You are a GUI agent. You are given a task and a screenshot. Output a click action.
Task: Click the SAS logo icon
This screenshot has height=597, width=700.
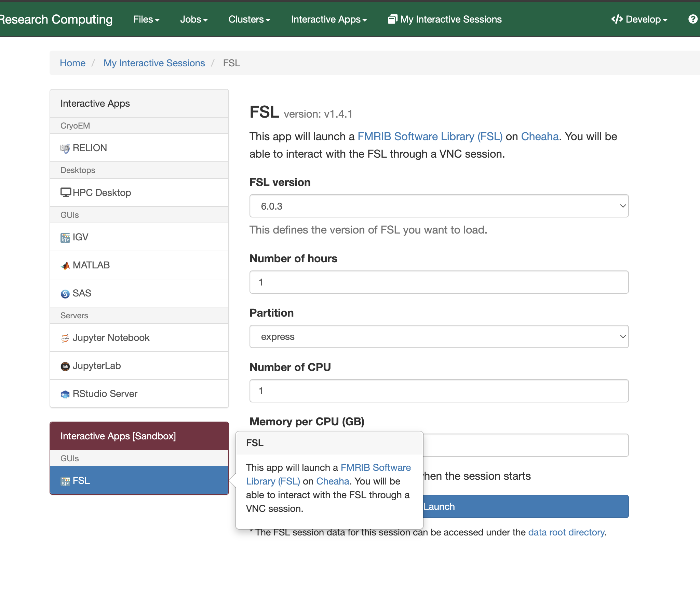click(65, 293)
